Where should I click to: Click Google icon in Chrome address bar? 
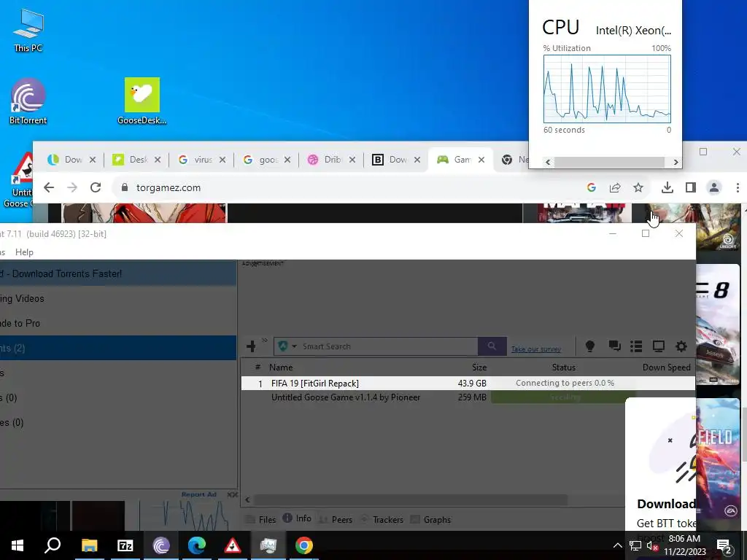click(591, 187)
